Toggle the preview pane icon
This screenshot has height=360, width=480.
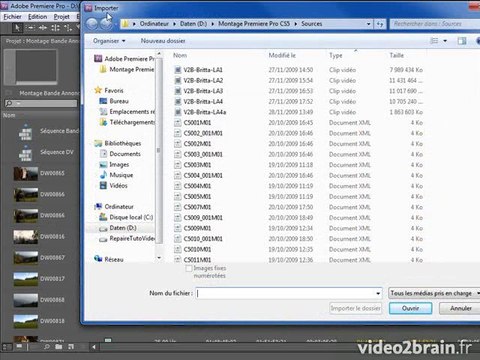click(x=462, y=41)
